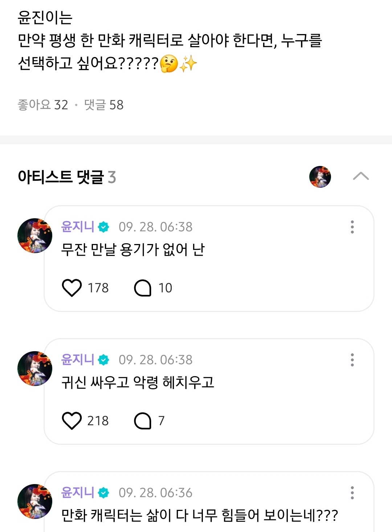Tap artist avatar beside collapse chevron
This screenshot has width=392, height=532.
(320, 177)
